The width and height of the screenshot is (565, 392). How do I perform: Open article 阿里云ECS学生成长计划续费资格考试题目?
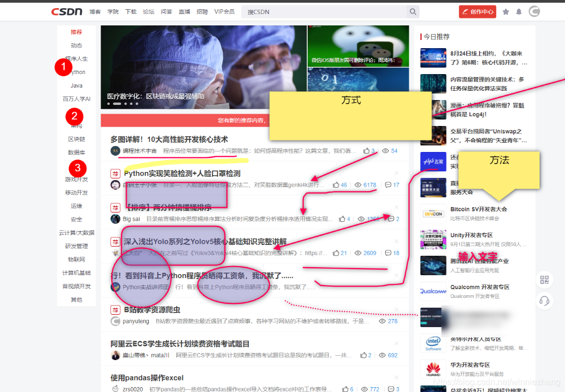tap(180, 344)
